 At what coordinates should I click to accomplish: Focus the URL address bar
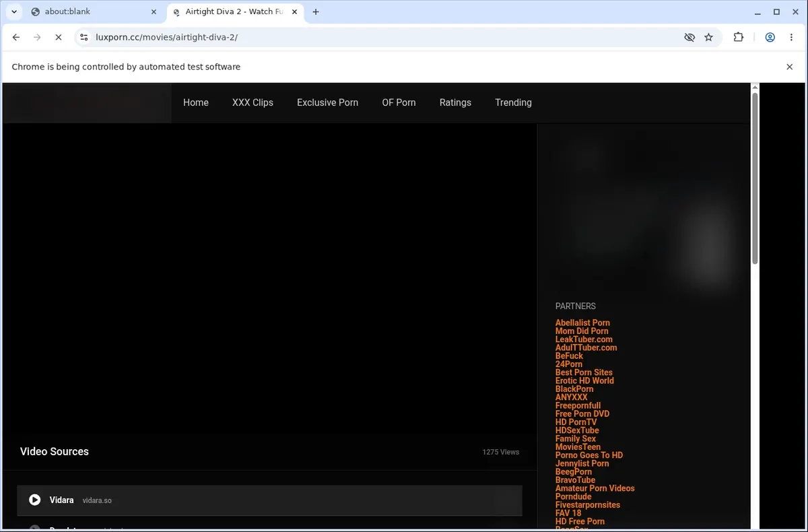(x=384, y=37)
